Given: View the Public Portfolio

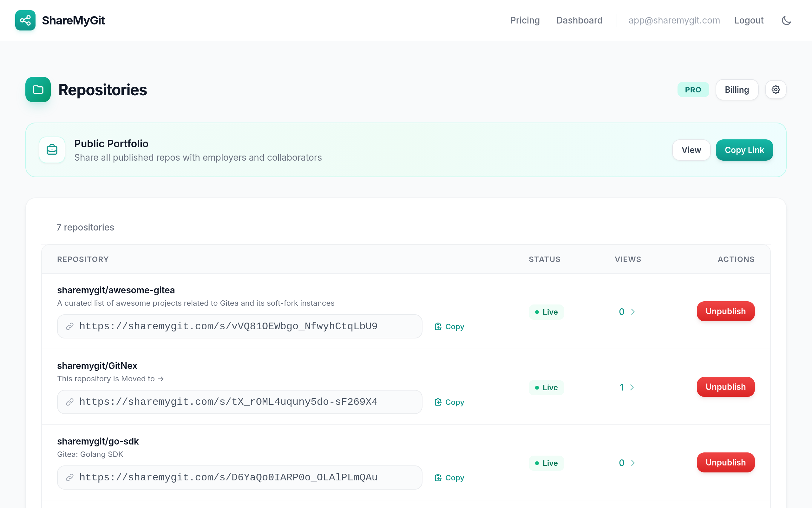Looking at the screenshot, I should 691,150.
